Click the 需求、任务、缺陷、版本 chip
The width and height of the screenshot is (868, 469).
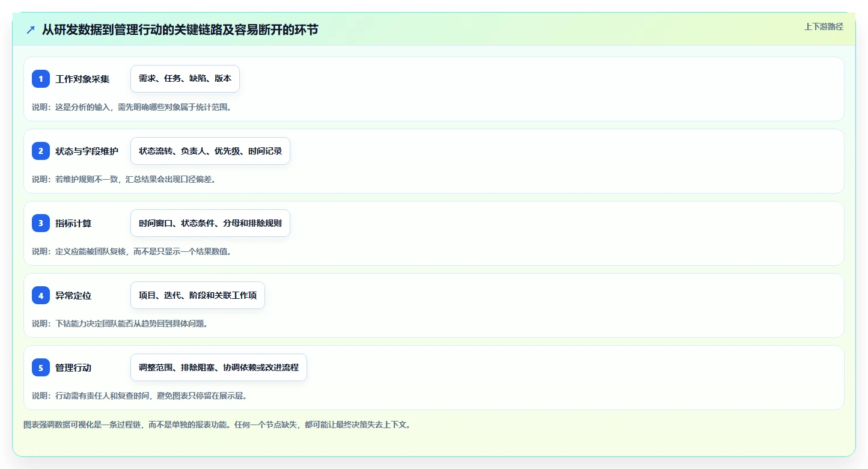pos(185,79)
